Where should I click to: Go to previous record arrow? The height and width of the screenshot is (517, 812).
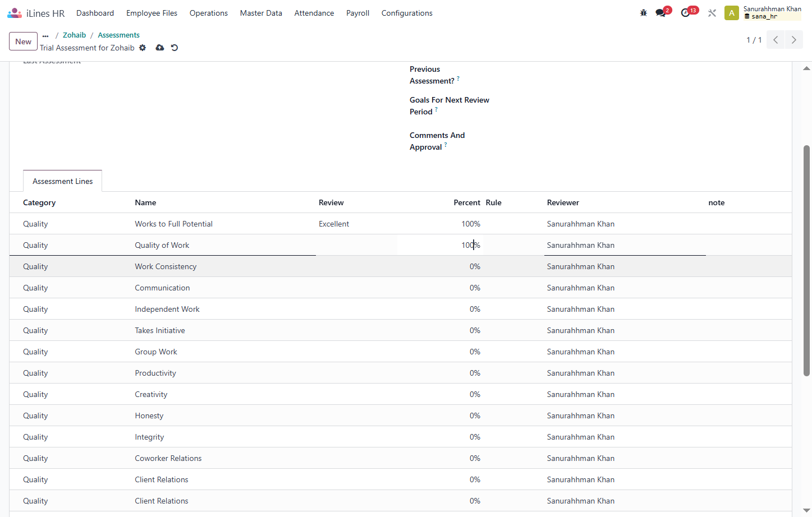[x=776, y=40]
